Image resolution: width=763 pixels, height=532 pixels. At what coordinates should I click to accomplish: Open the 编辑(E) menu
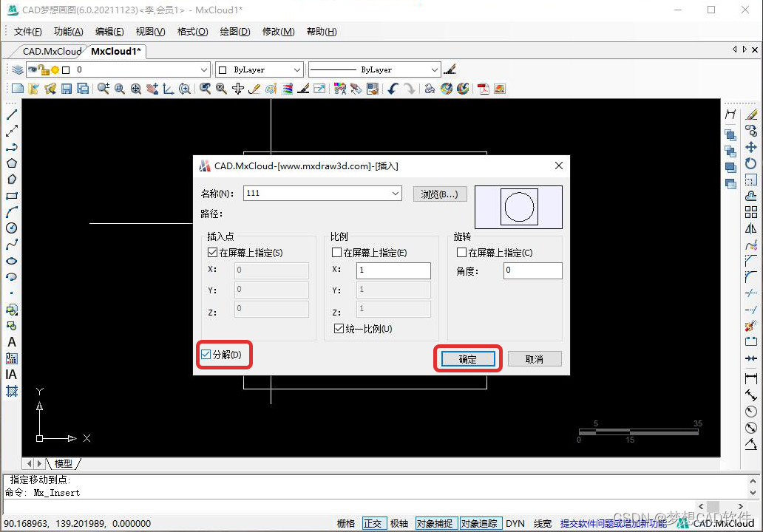109,32
